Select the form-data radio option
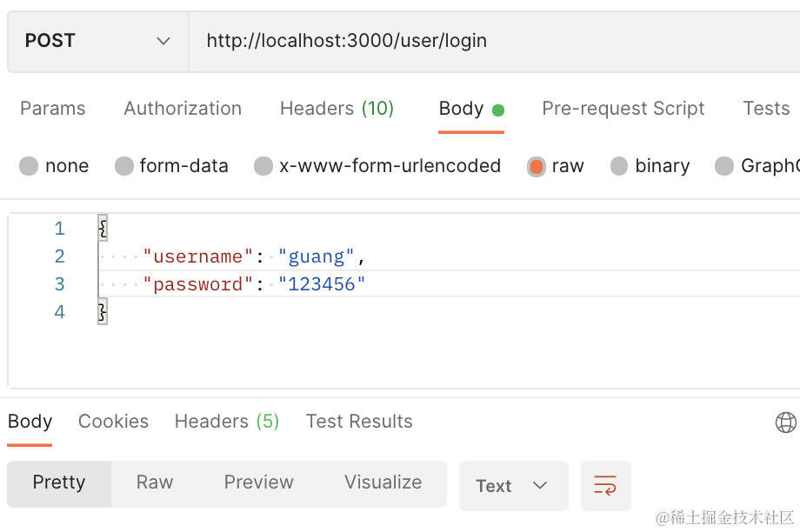 124,166
